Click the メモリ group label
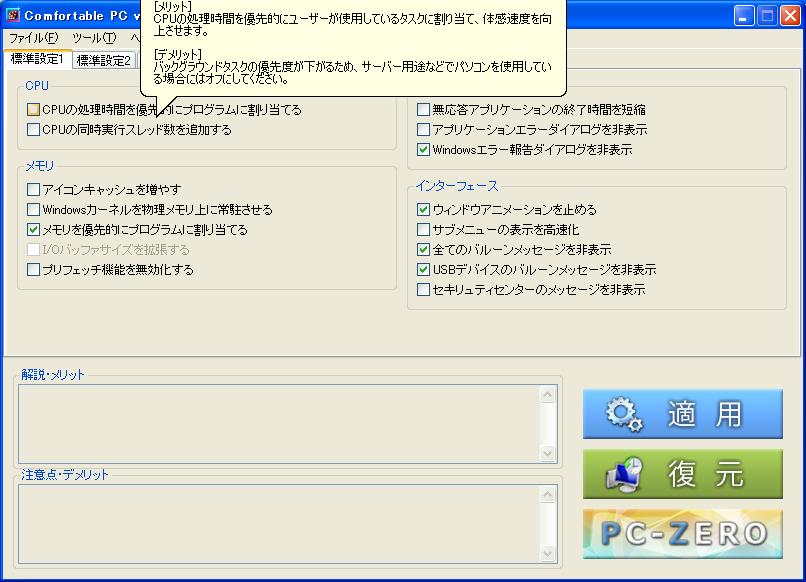The image size is (806, 582). point(40,166)
